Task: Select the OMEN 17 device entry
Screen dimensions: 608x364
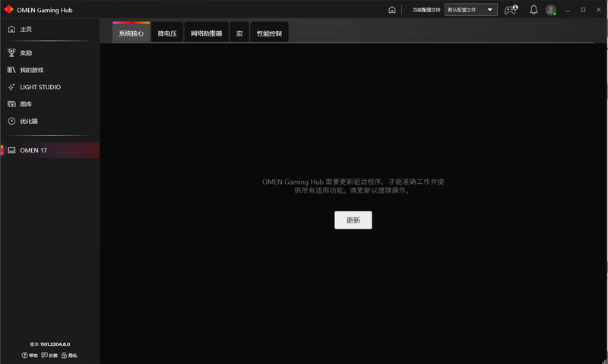Action: click(33, 150)
